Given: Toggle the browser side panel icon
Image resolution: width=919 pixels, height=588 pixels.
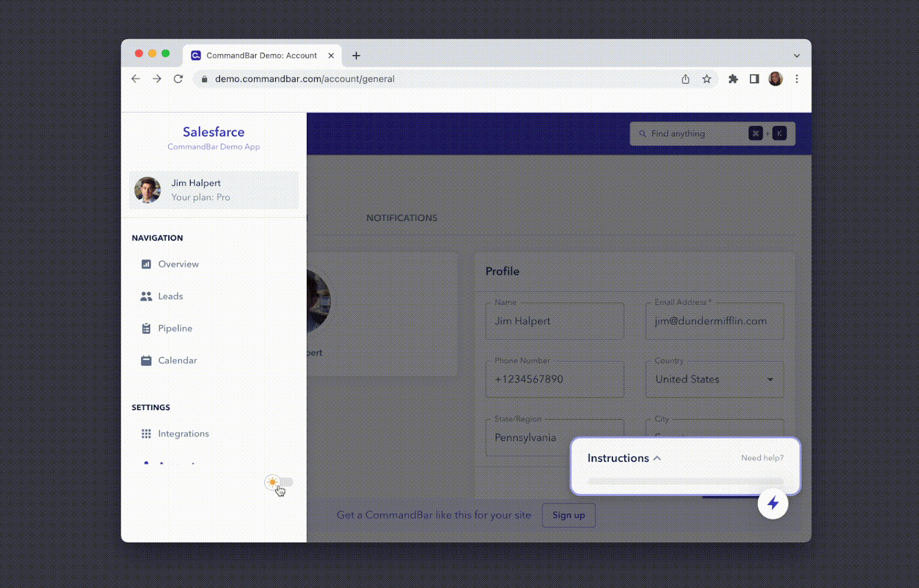Looking at the screenshot, I should tap(754, 79).
